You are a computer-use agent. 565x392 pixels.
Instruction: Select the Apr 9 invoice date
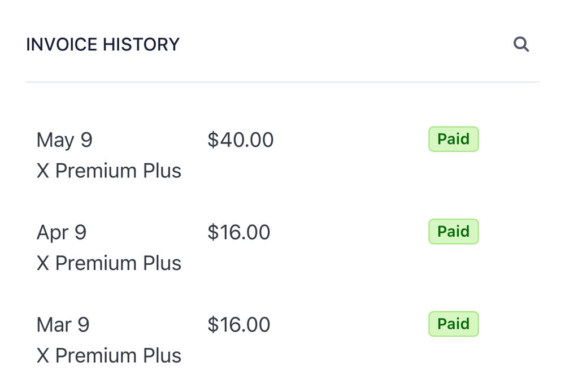62,232
